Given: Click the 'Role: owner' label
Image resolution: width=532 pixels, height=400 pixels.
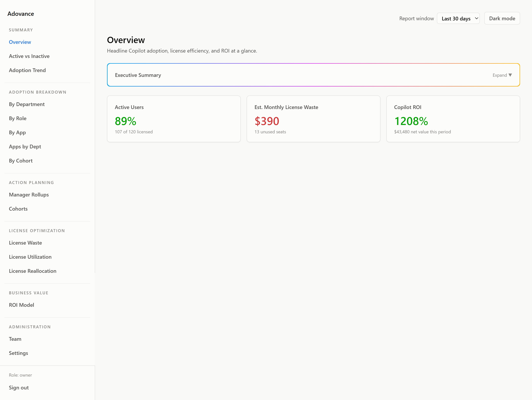Looking at the screenshot, I should [x=20, y=375].
